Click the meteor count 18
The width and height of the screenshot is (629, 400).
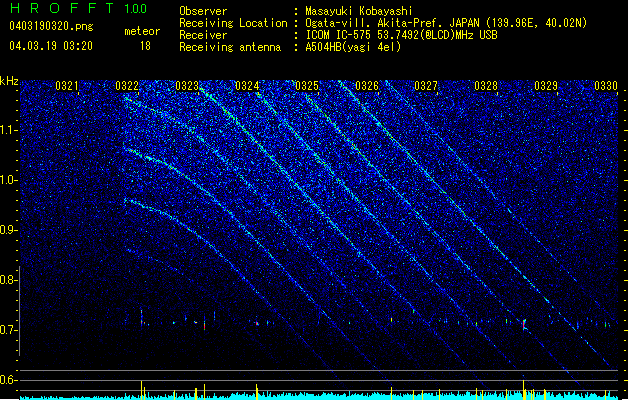145,46
